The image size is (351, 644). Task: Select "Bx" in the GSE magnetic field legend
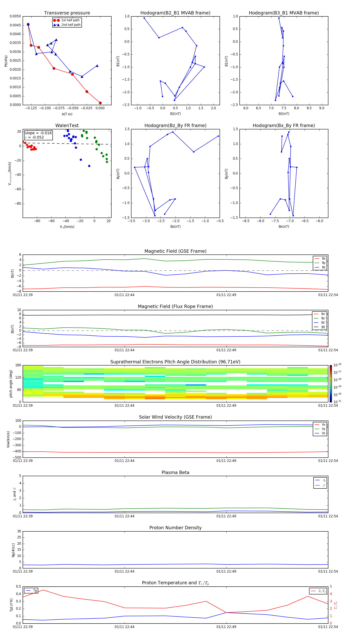(x=320, y=259)
